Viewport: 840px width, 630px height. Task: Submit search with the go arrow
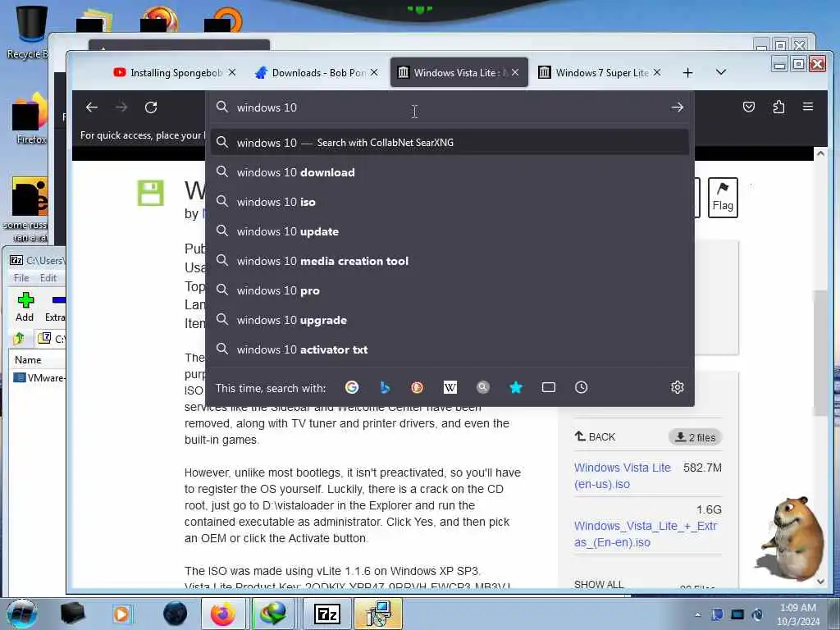tap(677, 107)
